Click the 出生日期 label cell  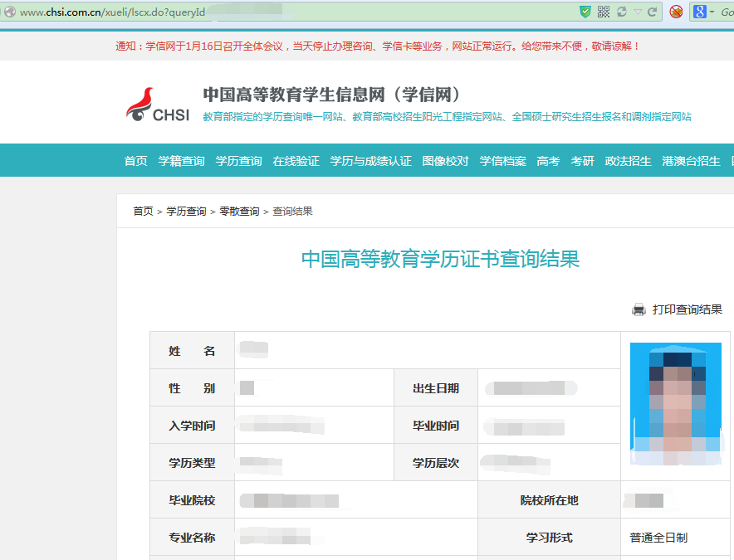[436, 387]
